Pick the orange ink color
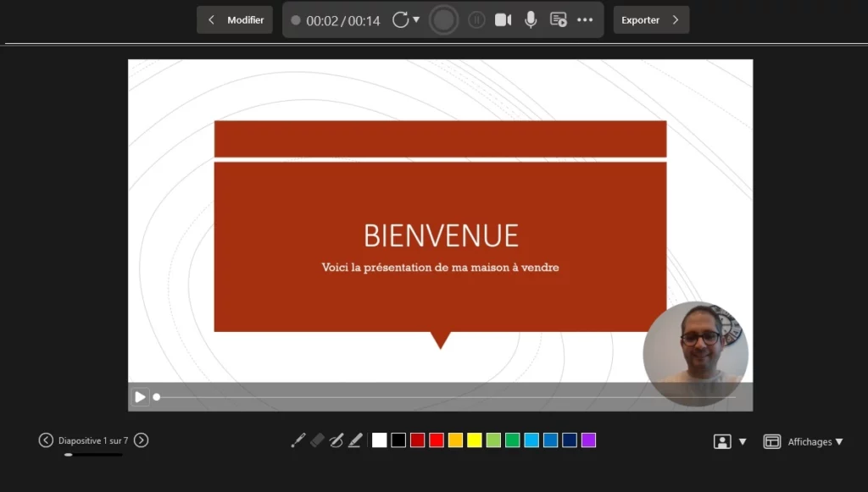Screen dimensions: 868x492 coord(455,440)
